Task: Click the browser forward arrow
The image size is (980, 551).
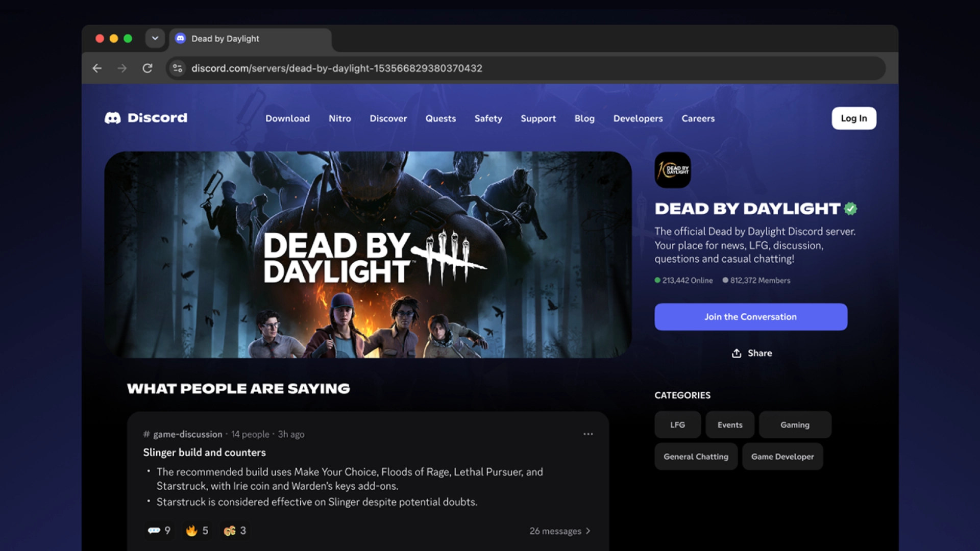Action: [122, 68]
